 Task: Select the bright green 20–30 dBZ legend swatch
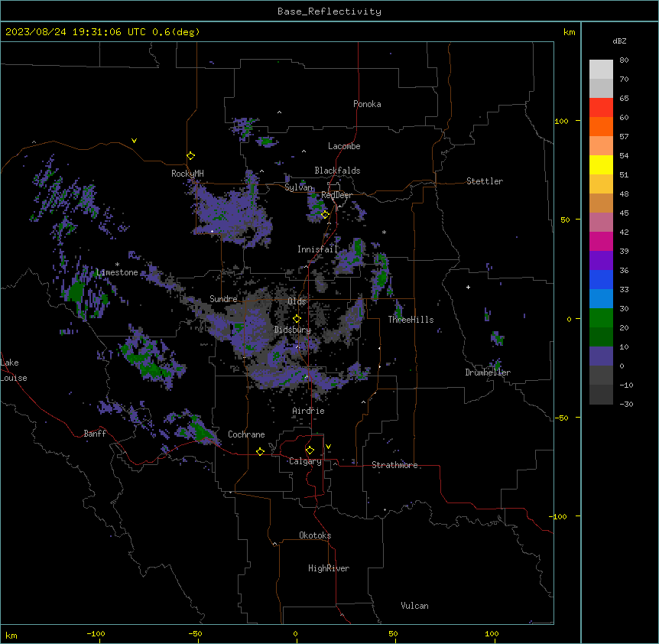[601, 318]
